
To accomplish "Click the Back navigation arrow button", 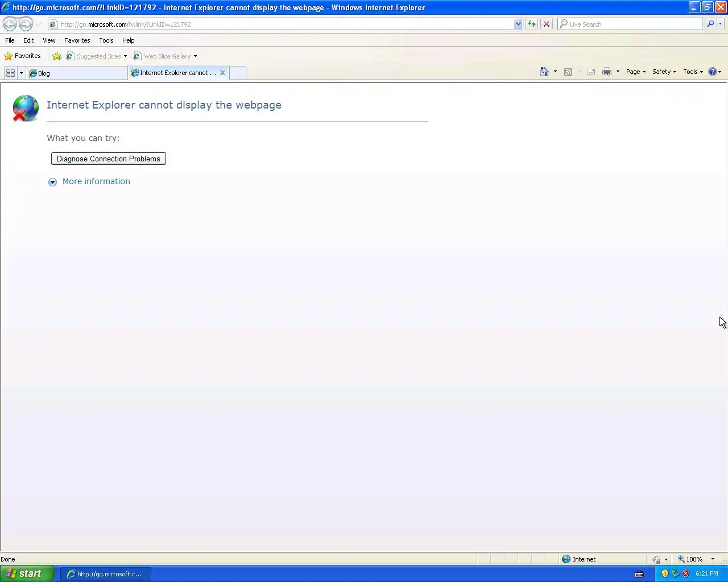I will point(10,24).
